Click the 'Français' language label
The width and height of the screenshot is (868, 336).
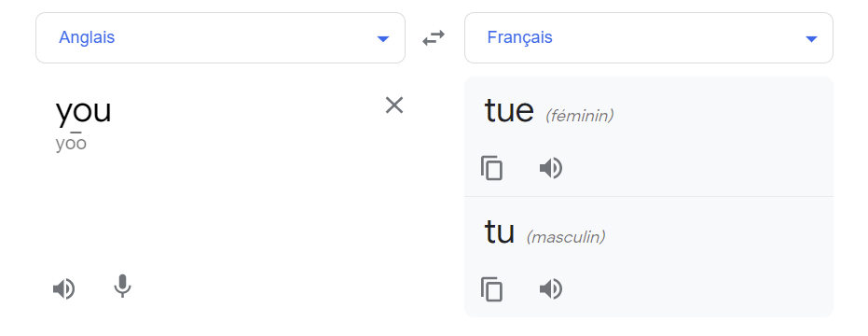520,37
